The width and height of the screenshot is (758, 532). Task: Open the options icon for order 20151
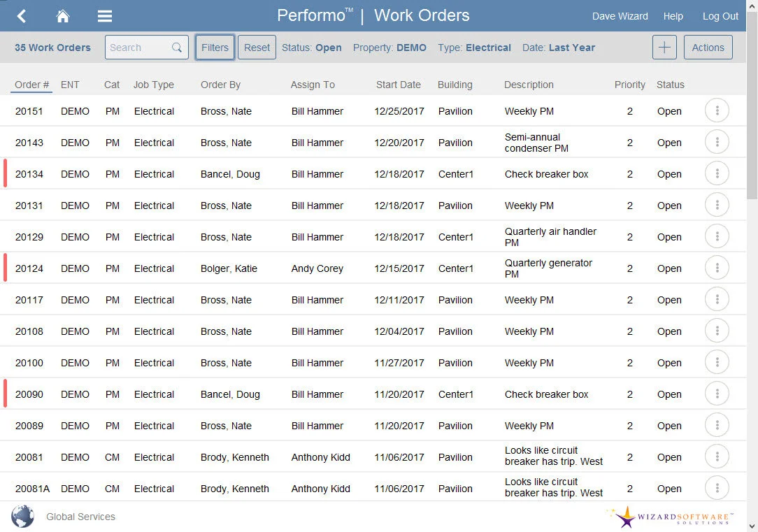pos(717,110)
